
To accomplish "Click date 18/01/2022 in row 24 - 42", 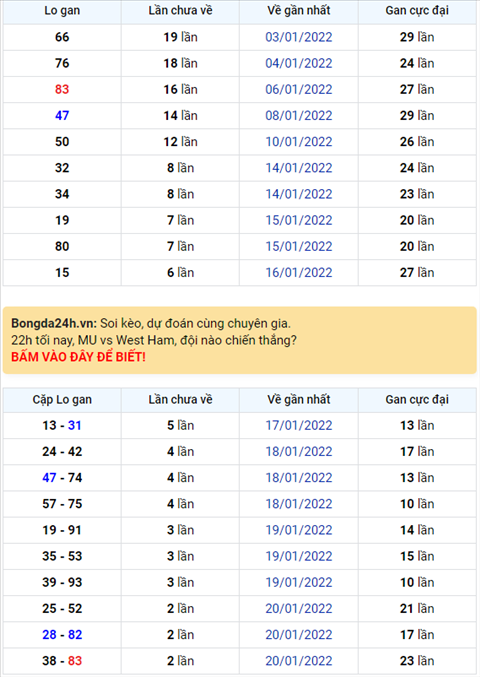I will [299, 452].
